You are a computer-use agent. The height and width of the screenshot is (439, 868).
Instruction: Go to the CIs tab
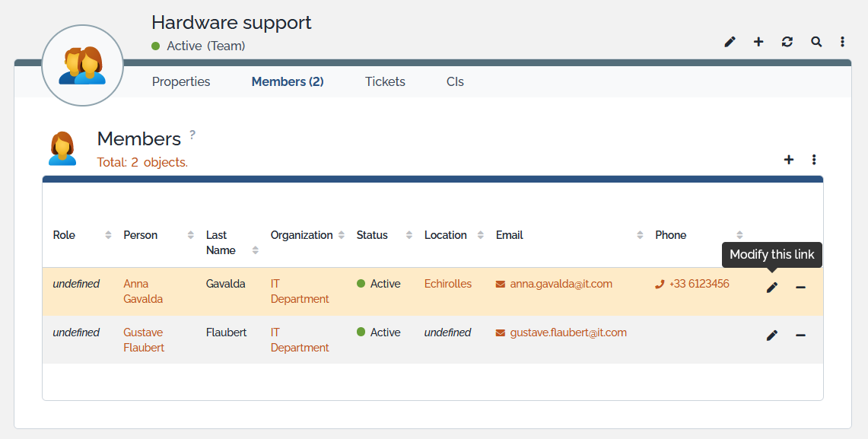[x=455, y=81]
